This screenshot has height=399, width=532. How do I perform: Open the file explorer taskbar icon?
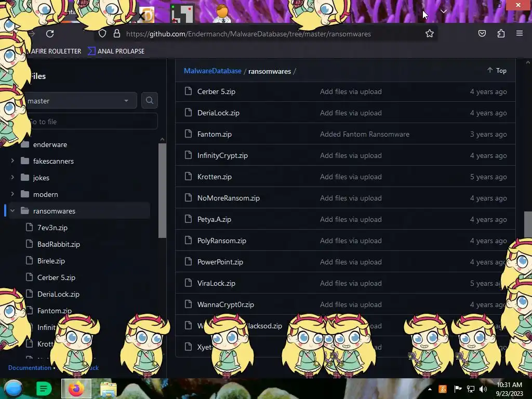point(108,389)
